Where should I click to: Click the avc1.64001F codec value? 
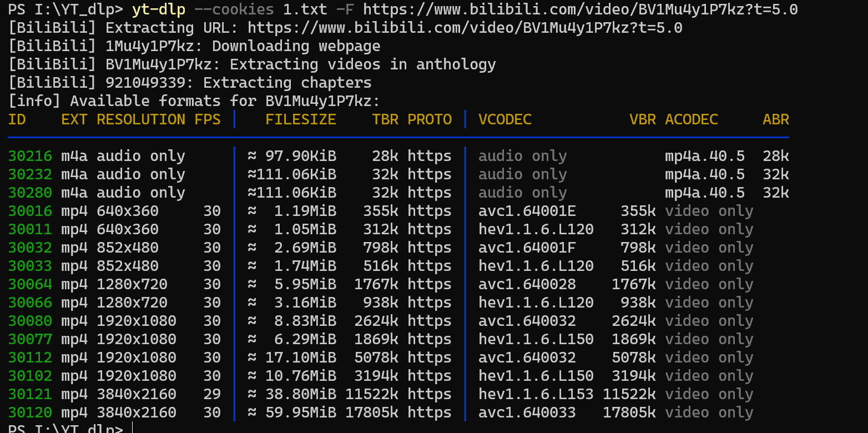point(527,248)
